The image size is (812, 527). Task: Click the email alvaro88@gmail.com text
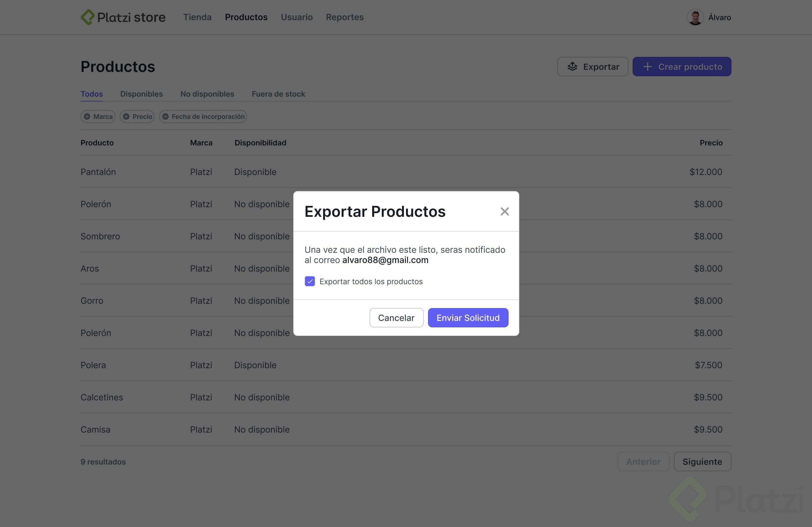point(385,260)
